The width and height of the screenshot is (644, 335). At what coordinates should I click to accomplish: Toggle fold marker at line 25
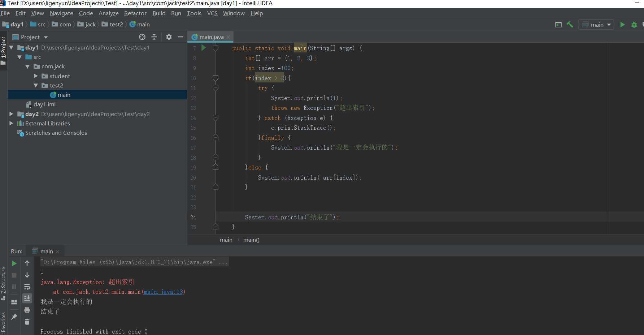pos(216,227)
